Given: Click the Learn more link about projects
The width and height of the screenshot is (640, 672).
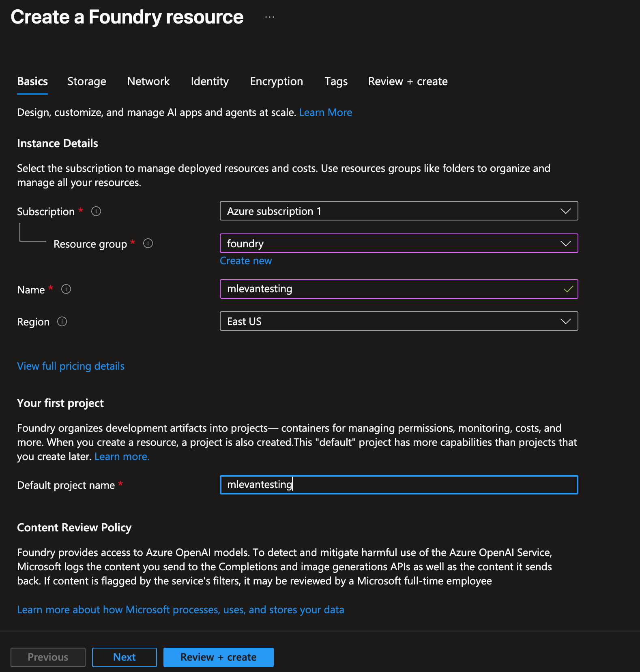Looking at the screenshot, I should click(122, 456).
